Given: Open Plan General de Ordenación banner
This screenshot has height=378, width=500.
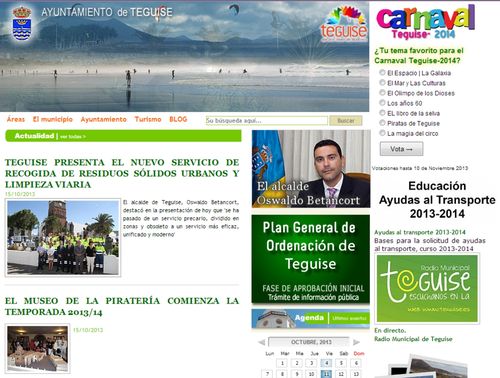Looking at the screenshot, I should pyautogui.click(x=311, y=259).
